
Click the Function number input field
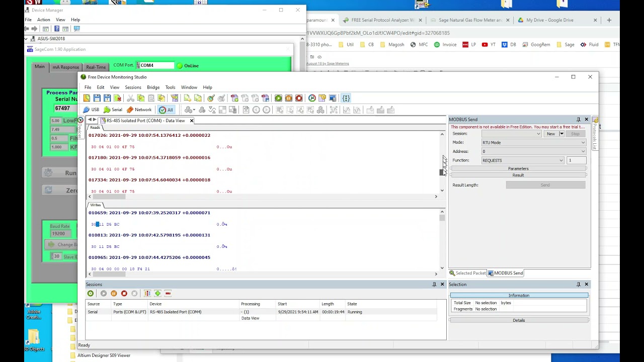[577, 160]
